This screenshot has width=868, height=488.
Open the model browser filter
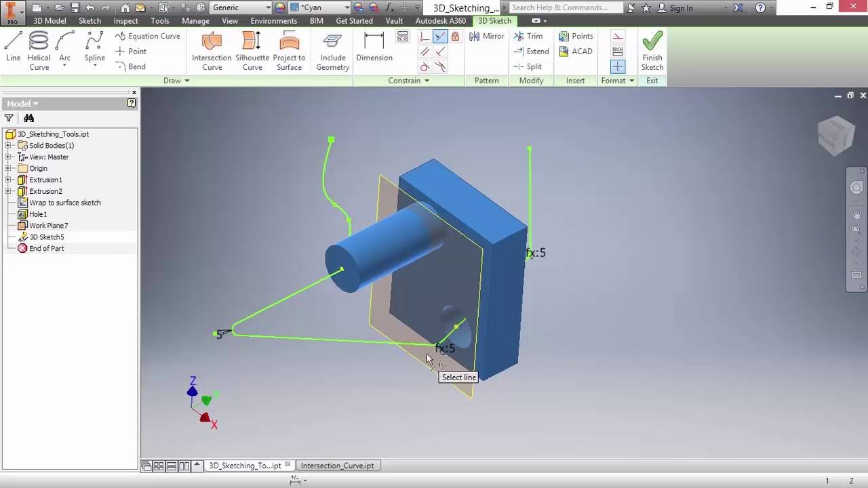9,118
